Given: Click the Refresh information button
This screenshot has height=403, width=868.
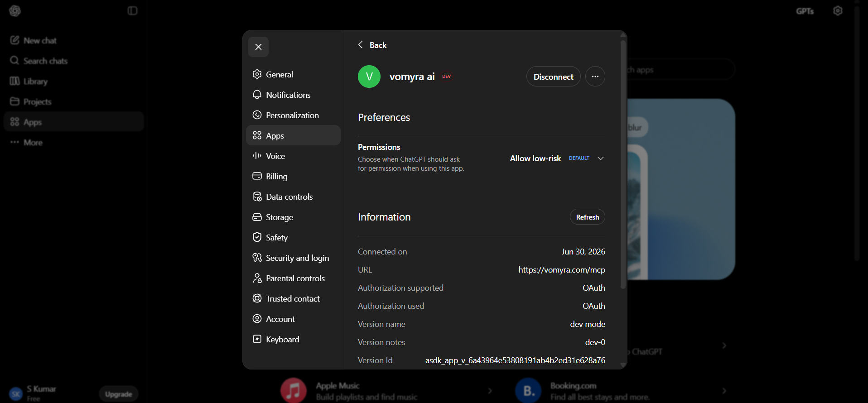Looking at the screenshot, I should pos(587,217).
